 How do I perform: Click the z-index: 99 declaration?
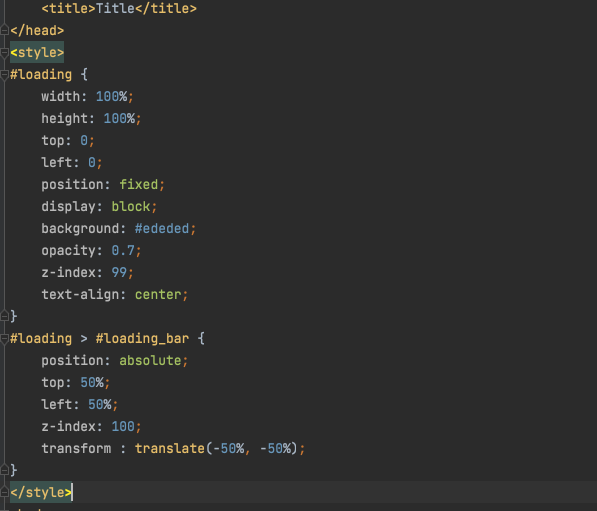tap(87, 273)
